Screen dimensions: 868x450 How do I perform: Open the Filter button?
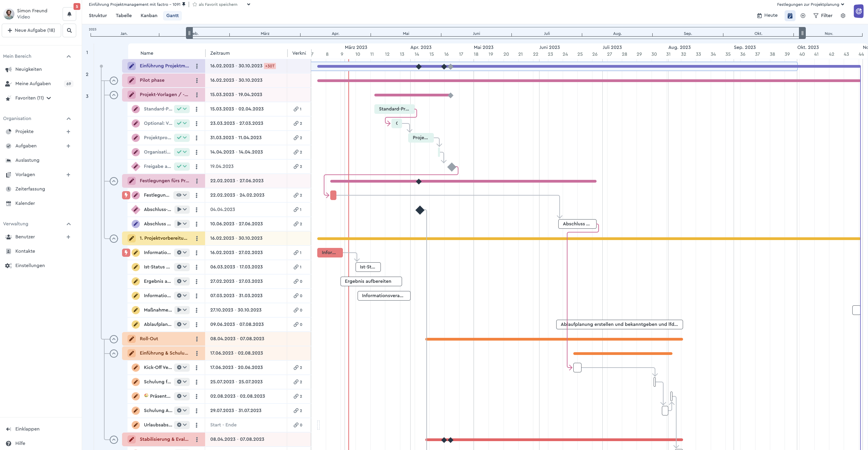[823, 16]
